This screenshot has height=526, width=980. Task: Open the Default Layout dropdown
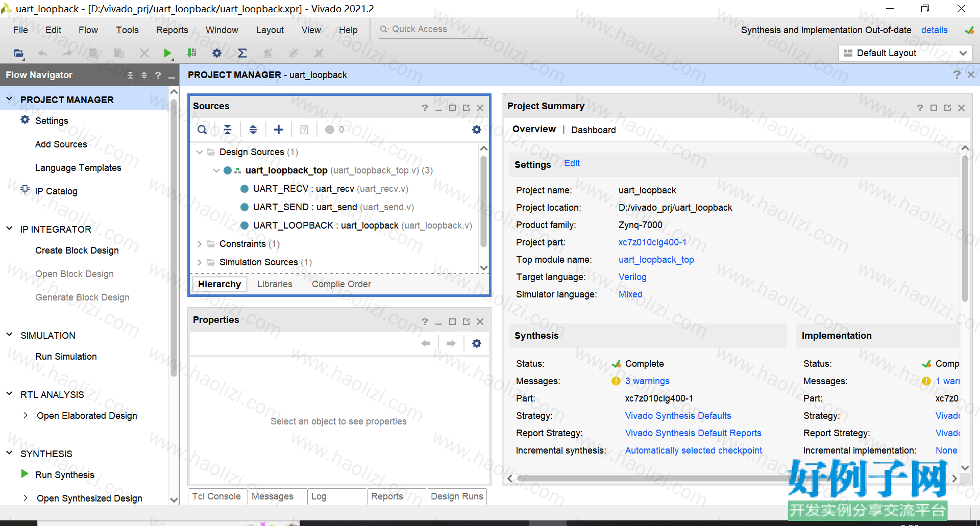point(905,53)
